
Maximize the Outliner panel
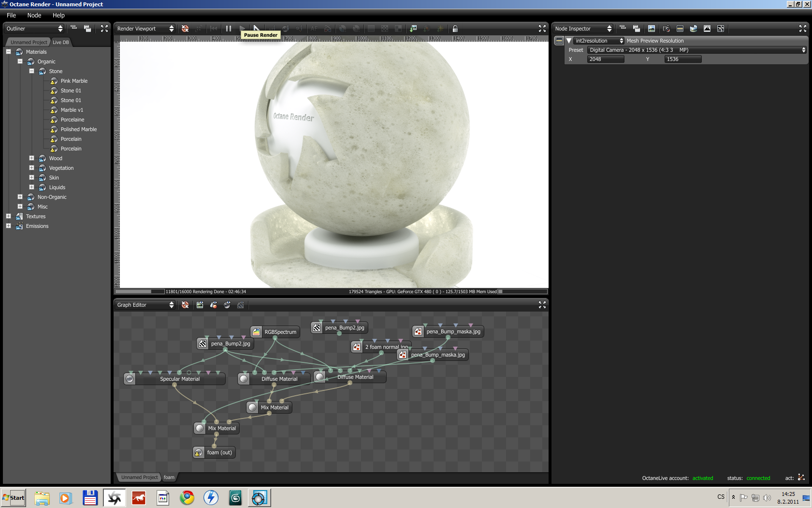[x=104, y=29]
